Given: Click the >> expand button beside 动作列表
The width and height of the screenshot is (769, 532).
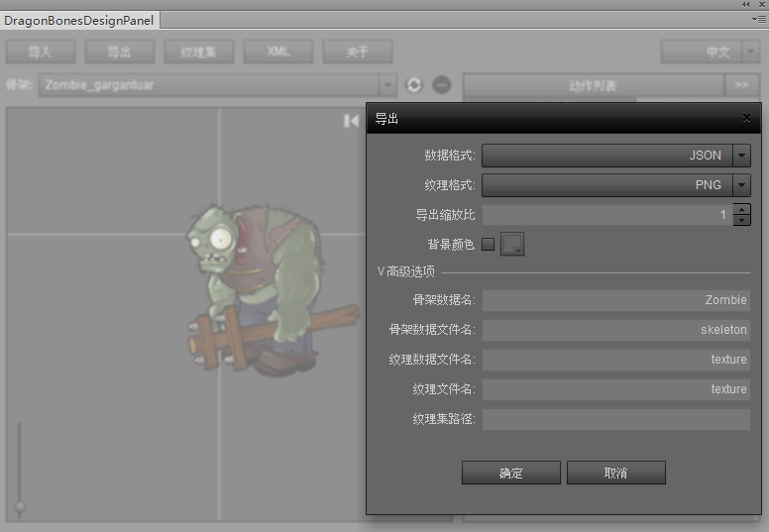Looking at the screenshot, I should [x=741, y=85].
